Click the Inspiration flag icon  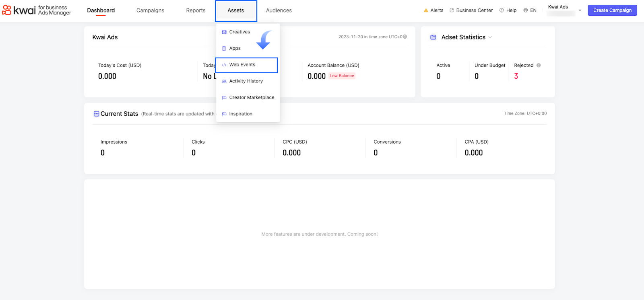coord(224,114)
